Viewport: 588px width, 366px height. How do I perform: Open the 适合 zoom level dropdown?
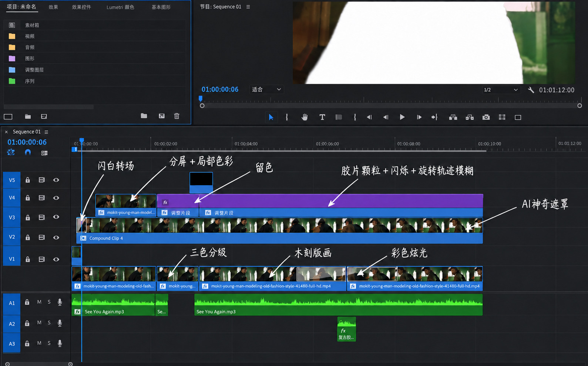coord(266,89)
